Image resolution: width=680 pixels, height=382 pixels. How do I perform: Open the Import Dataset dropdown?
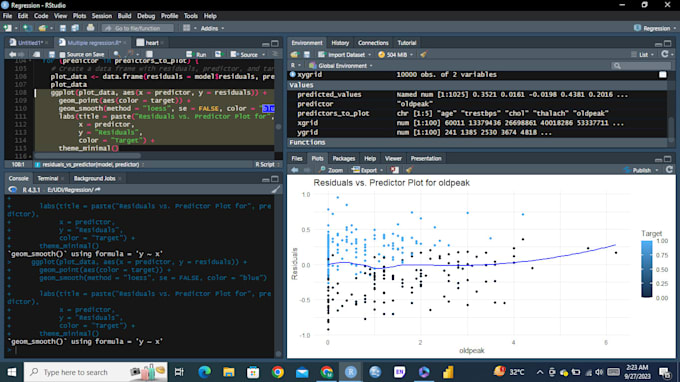coord(345,55)
